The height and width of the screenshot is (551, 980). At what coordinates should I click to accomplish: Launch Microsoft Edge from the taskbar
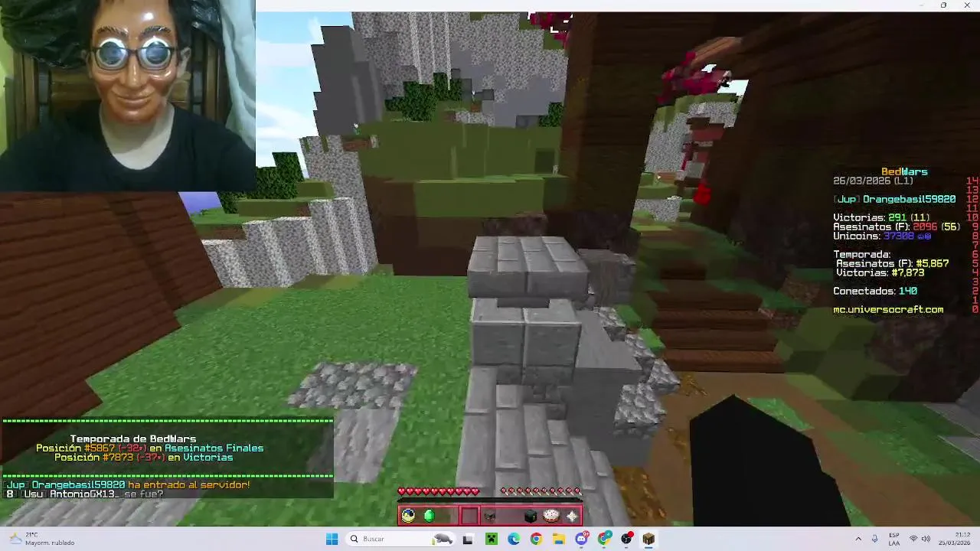point(514,539)
